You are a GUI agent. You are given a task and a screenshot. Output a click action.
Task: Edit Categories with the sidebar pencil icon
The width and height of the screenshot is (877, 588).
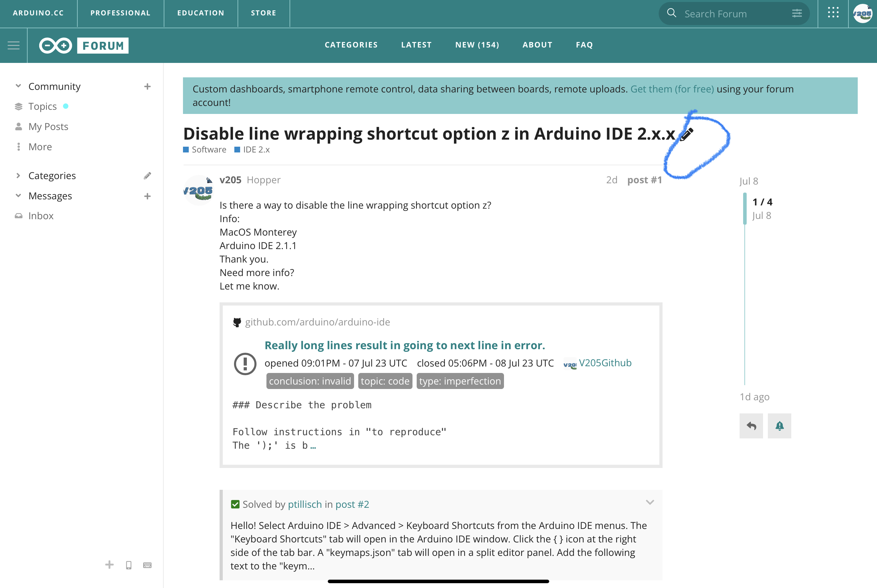147,176
